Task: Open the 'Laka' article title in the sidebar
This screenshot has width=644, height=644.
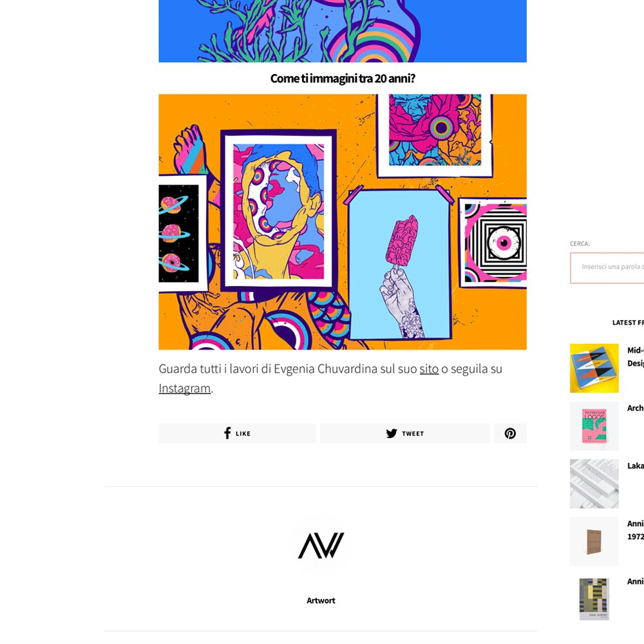Action: pyautogui.click(x=636, y=466)
